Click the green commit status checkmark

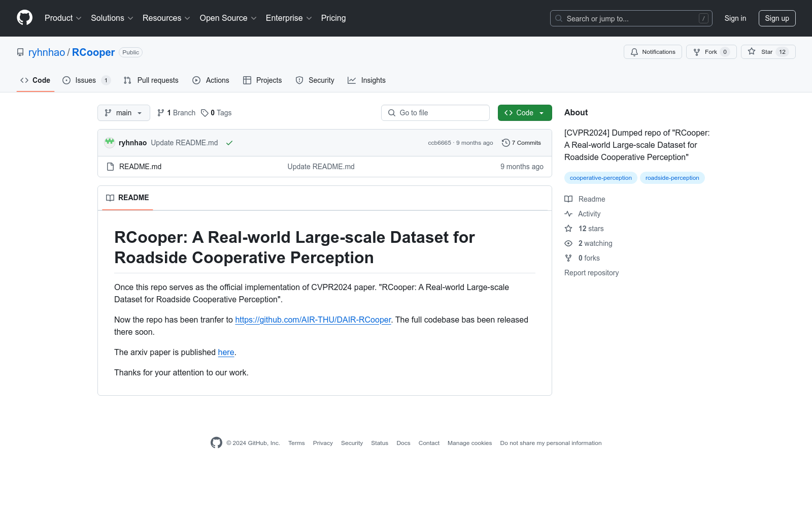[229, 143]
